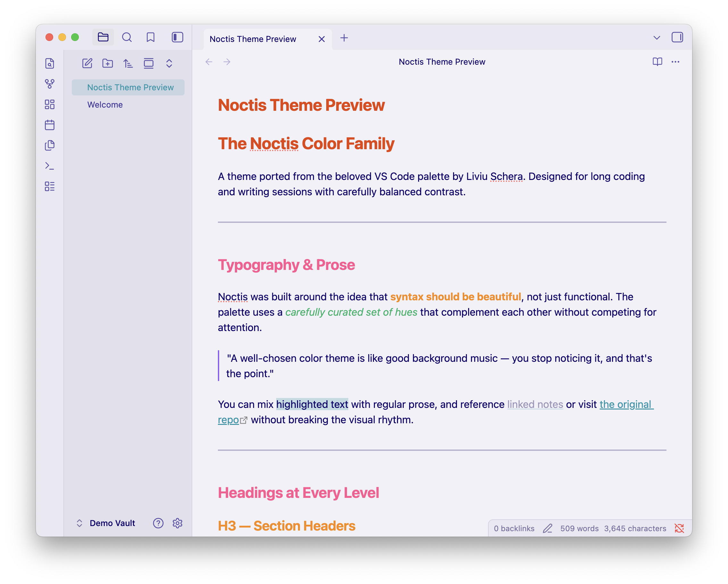Open the tab list dropdown chevron

tap(657, 37)
